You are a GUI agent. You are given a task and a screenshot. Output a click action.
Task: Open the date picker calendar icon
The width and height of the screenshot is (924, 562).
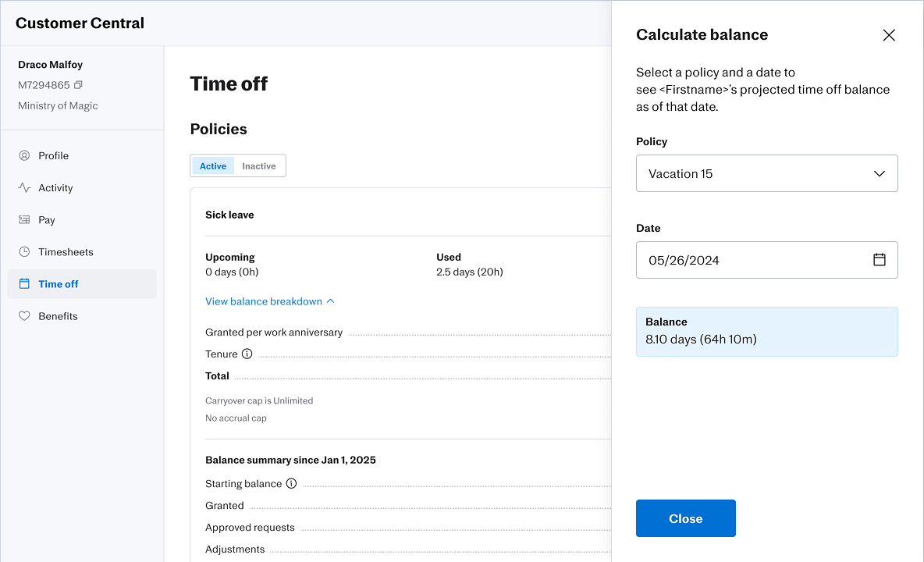880,260
